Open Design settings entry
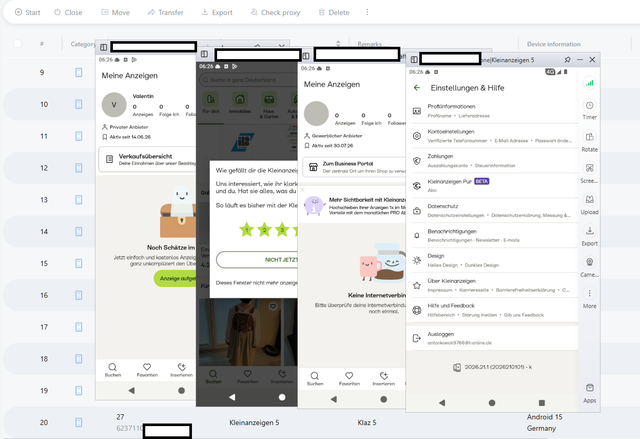The height and width of the screenshot is (439, 640). [x=492, y=260]
